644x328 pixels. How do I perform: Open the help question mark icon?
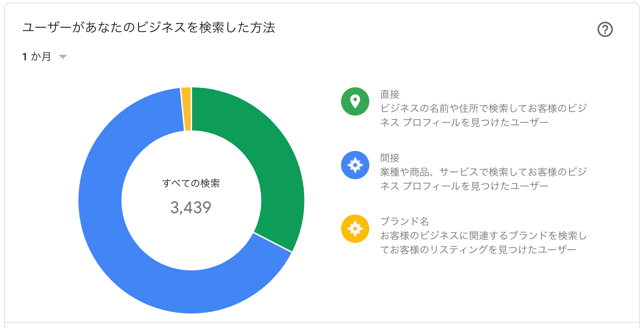[x=605, y=29]
